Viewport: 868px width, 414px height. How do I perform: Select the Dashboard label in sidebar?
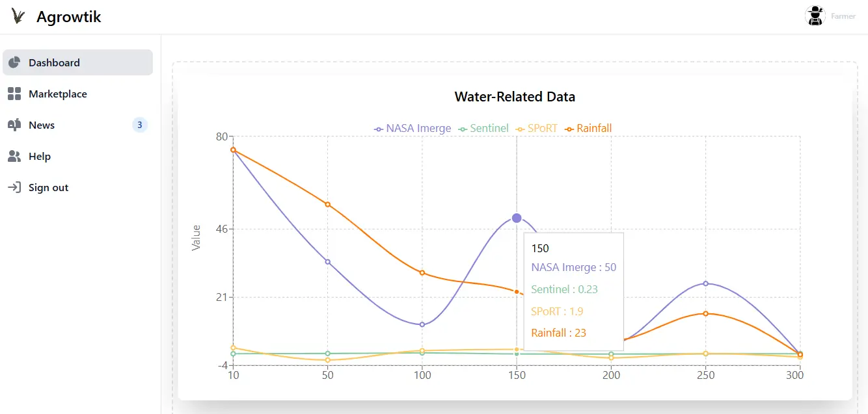pyautogui.click(x=54, y=62)
